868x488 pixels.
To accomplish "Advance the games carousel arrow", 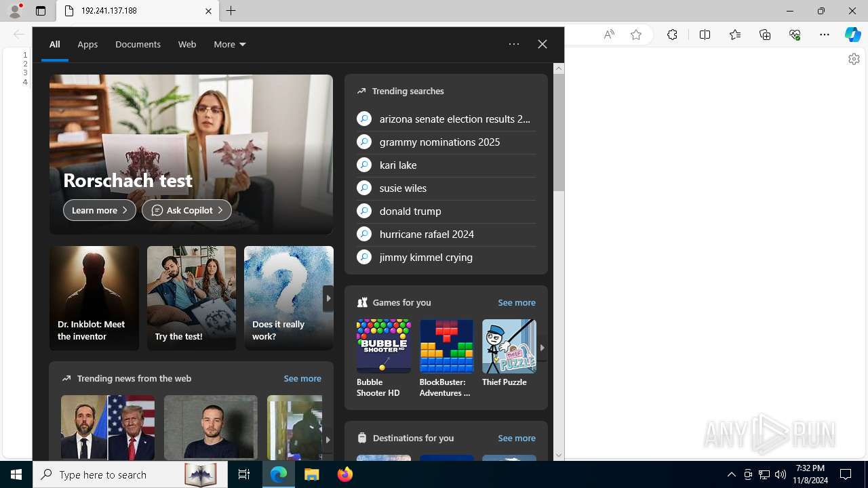I will [542, 347].
